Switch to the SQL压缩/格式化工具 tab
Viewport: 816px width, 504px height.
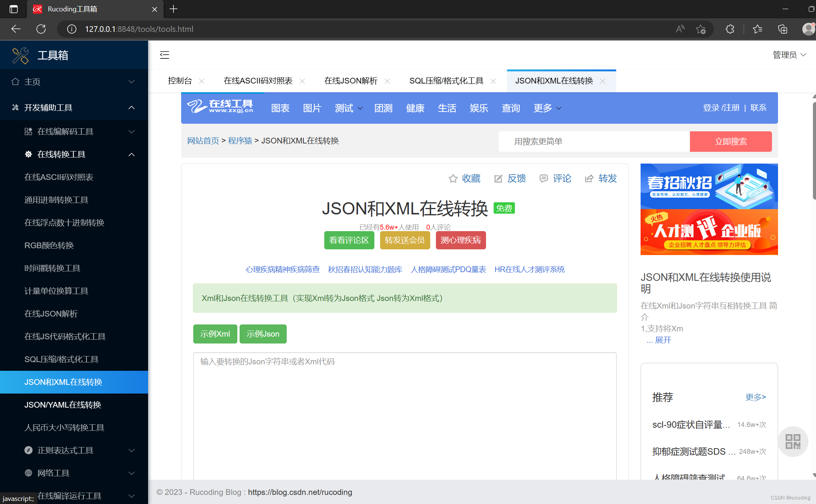(x=446, y=81)
